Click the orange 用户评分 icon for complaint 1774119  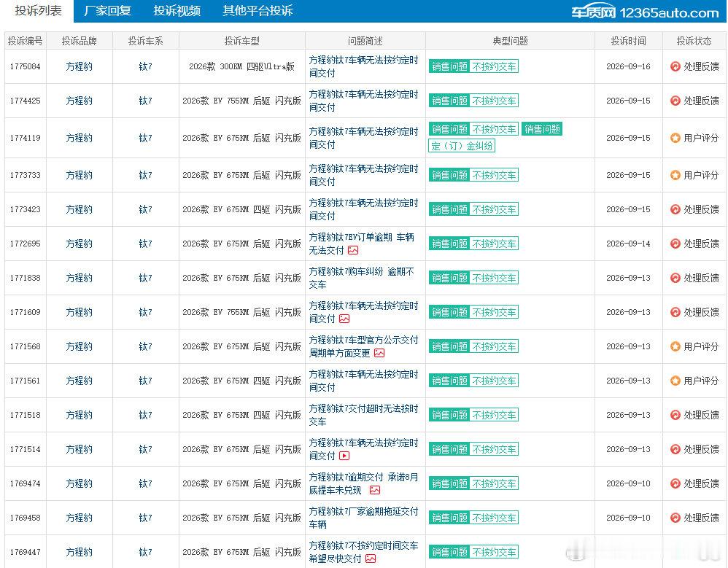(x=675, y=139)
